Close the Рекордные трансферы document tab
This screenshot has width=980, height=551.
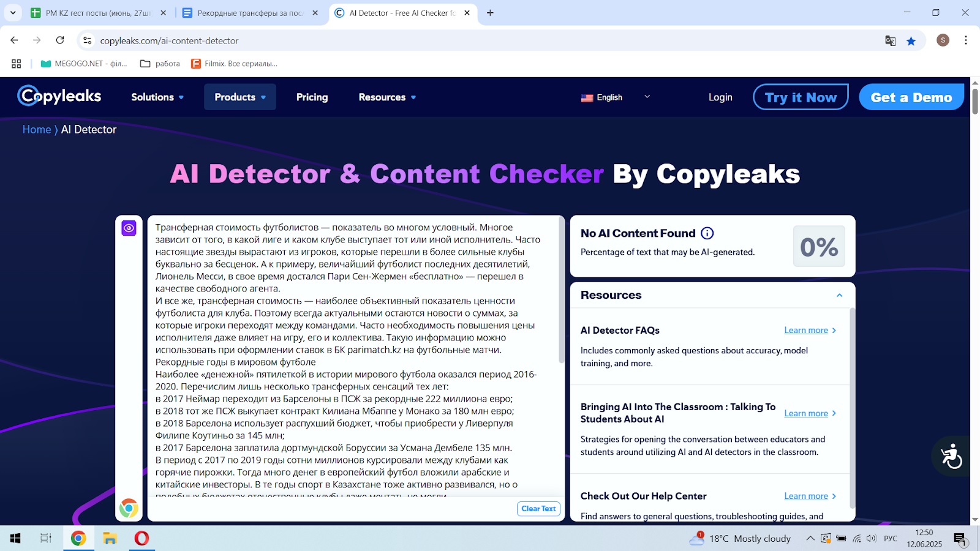click(315, 13)
